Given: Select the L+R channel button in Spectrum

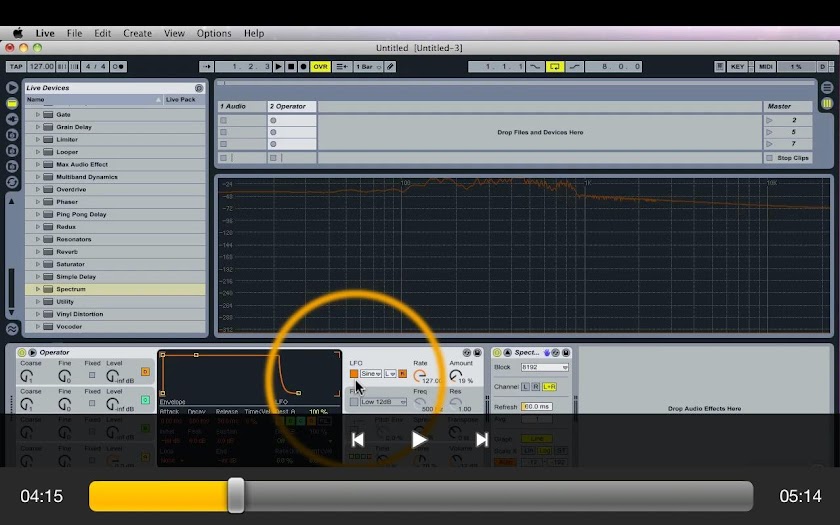Looking at the screenshot, I should click(549, 387).
